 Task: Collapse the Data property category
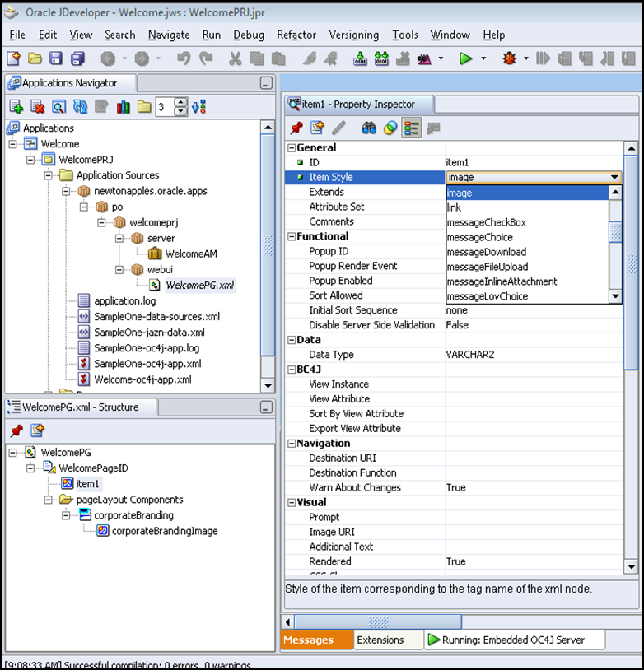coord(292,340)
